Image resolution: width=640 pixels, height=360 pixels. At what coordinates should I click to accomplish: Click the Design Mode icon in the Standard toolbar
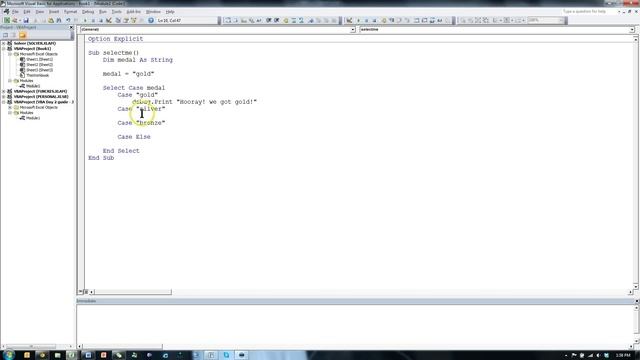(109, 20)
